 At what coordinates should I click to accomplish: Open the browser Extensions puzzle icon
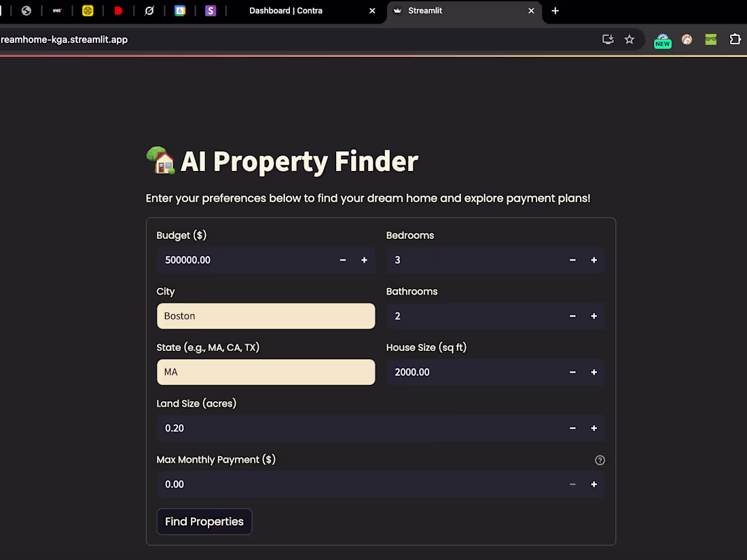(735, 39)
